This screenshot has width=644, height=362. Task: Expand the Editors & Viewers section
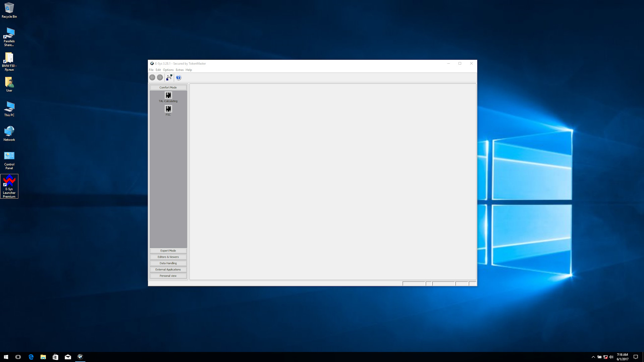[168, 257]
